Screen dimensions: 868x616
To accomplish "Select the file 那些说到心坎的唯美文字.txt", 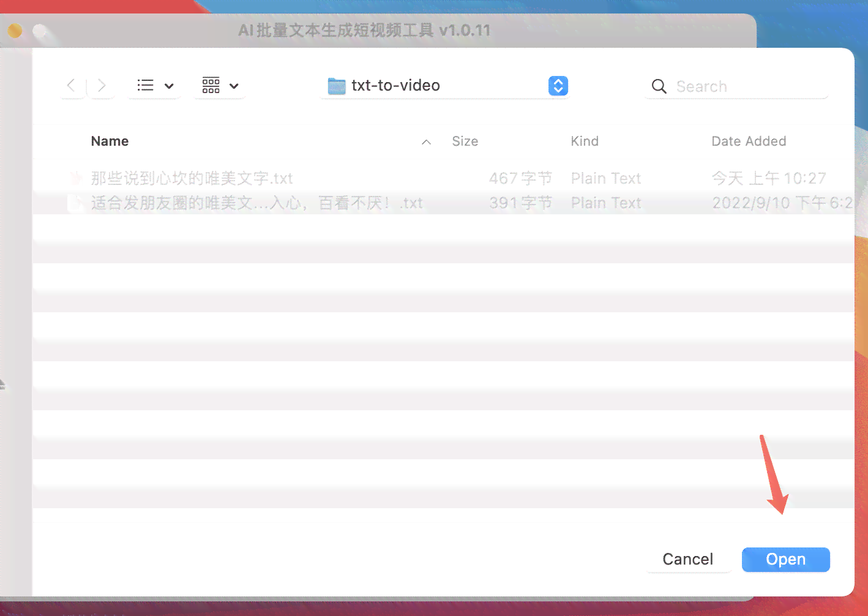I will 192,178.
